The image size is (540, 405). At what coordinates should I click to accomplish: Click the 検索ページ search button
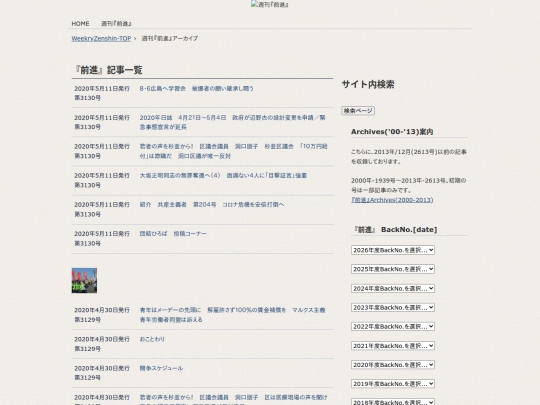(358, 111)
